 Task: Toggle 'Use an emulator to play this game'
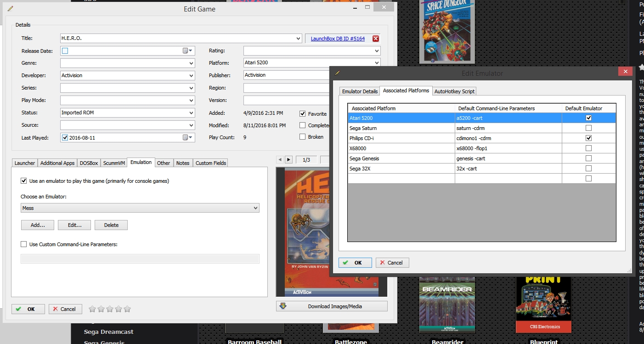coord(24,181)
